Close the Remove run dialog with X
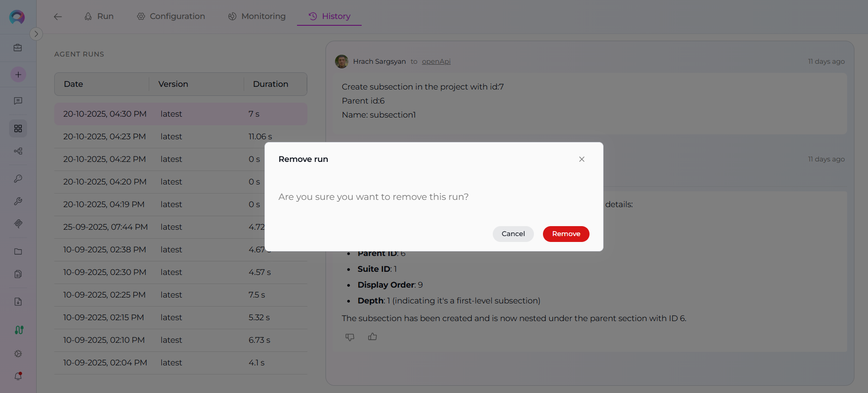This screenshot has height=393, width=868. pyautogui.click(x=582, y=159)
